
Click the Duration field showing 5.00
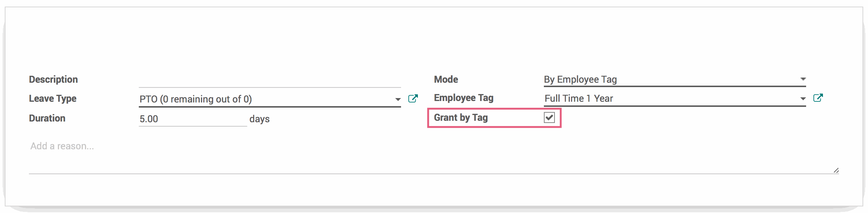click(x=193, y=119)
